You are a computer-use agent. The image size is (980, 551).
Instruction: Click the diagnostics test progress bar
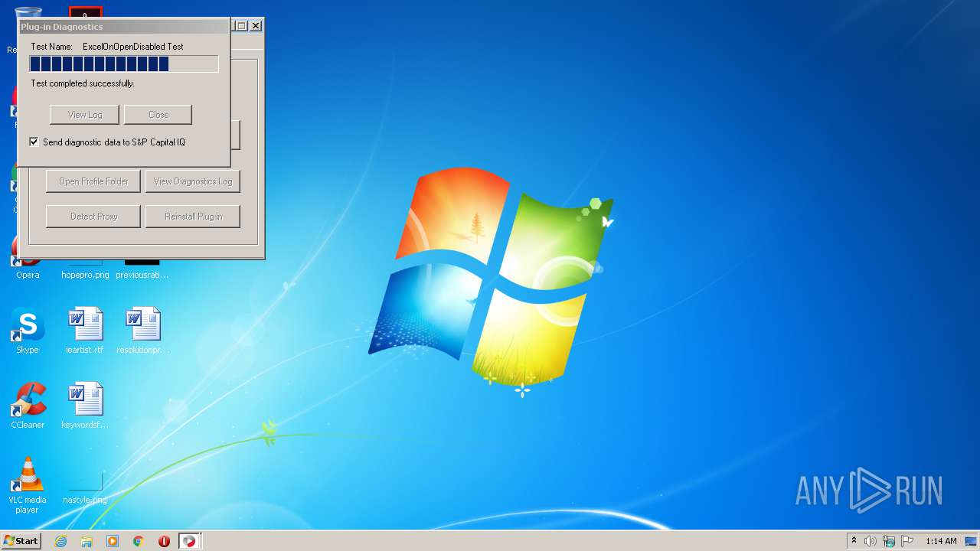point(124,64)
